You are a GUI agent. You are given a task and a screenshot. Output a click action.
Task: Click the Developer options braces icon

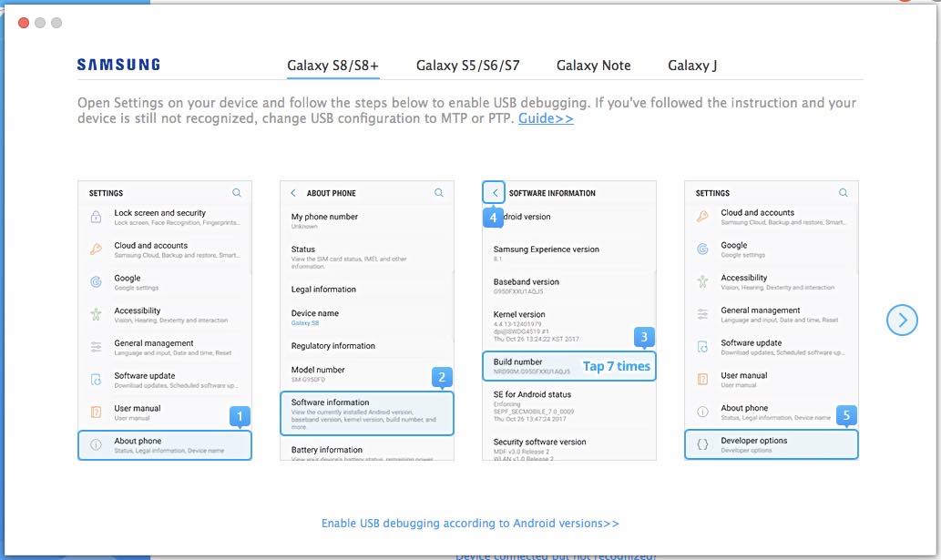tap(702, 444)
